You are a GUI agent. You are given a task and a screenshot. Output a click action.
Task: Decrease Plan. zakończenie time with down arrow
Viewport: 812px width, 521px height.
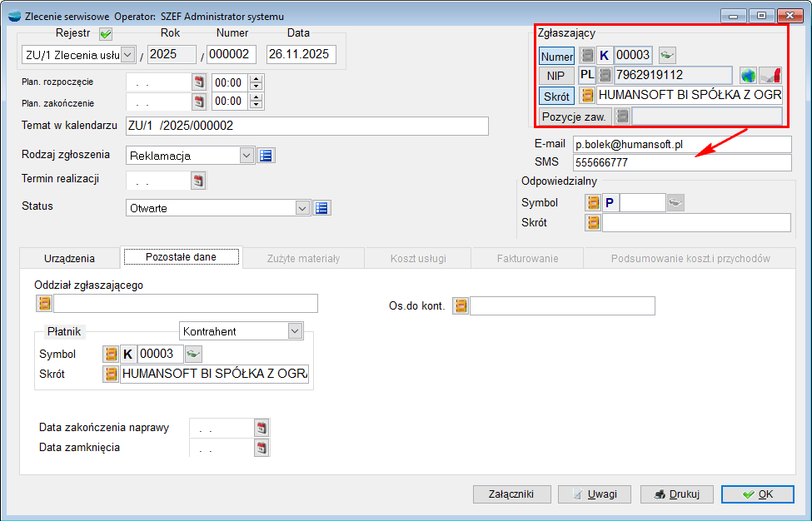point(256,106)
